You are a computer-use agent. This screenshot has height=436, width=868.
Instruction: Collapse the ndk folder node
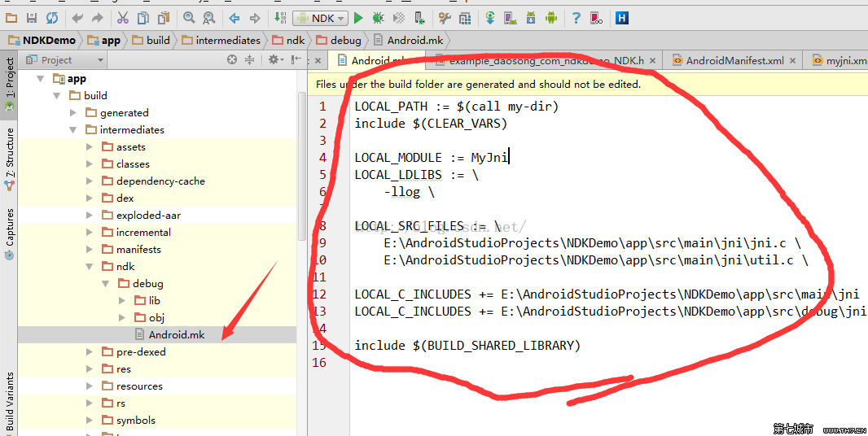(x=89, y=267)
